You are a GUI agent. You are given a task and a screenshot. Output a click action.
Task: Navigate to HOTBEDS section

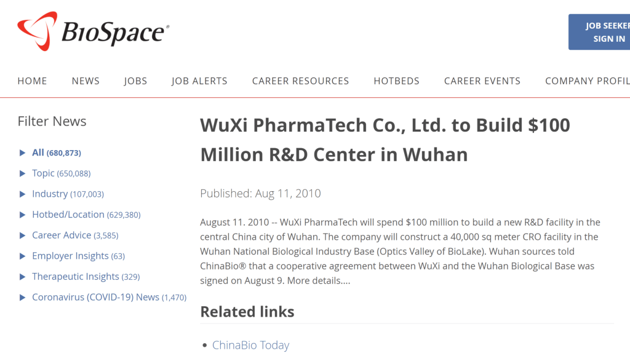(396, 81)
